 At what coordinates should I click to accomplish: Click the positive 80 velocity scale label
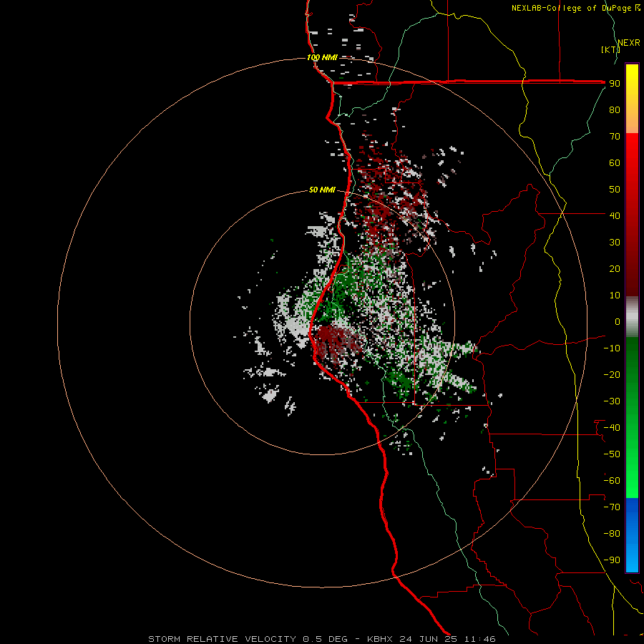(x=615, y=109)
